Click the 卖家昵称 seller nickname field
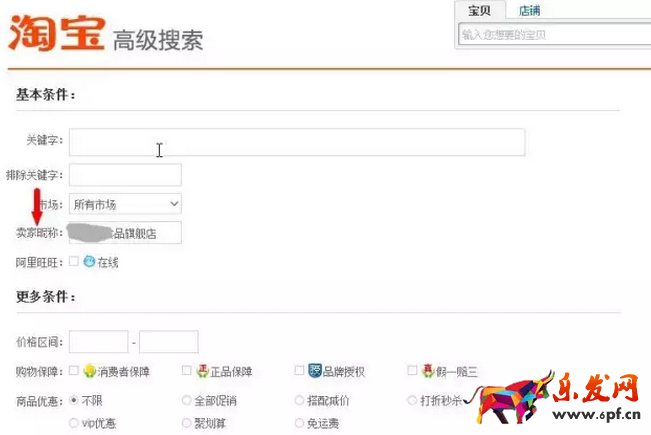The height and width of the screenshot is (435, 651). click(125, 233)
